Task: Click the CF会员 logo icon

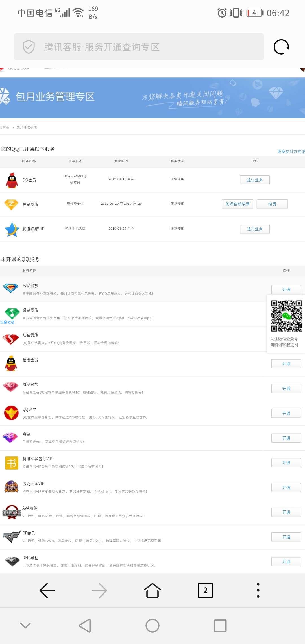Action: (12, 537)
